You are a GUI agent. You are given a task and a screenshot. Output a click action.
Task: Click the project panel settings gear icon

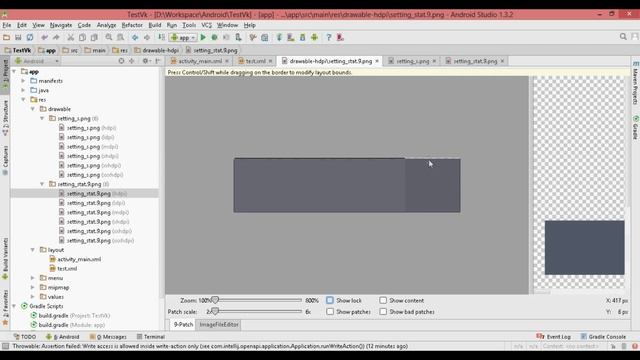145,61
